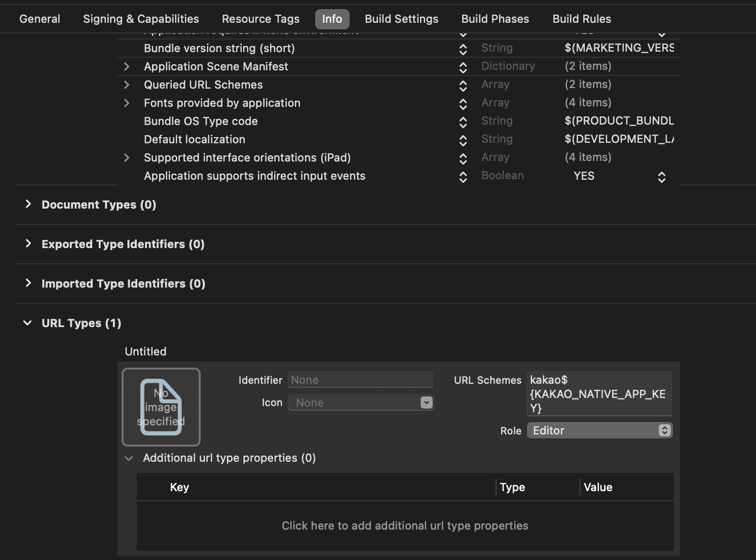The width and height of the screenshot is (756, 560).
Task: Click the URL type Identifier field
Action: tap(360, 380)
